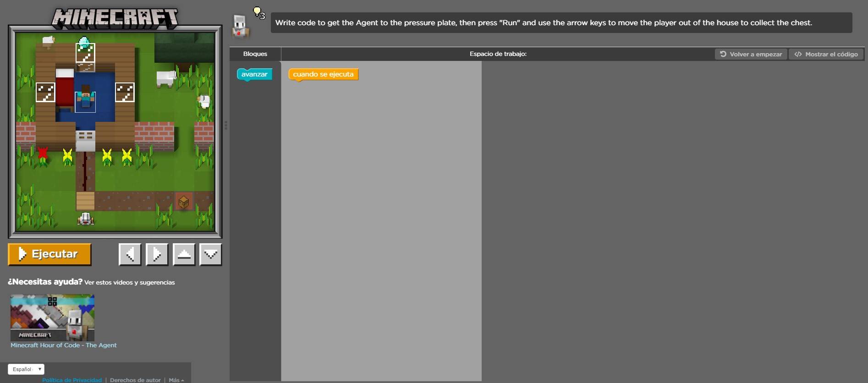Select the avanzar block
868x383 pixels.
click(x=254, y=74)
